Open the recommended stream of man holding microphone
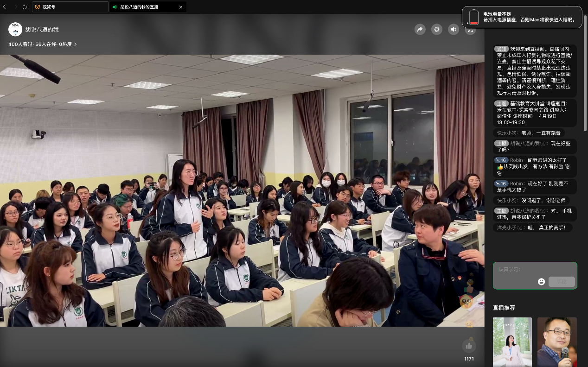 [x=557, y=342]
